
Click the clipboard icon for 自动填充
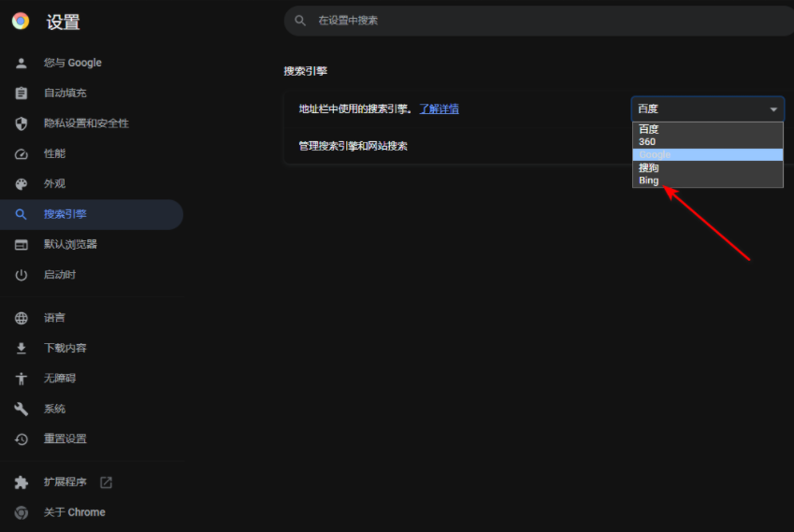point(22,93)
